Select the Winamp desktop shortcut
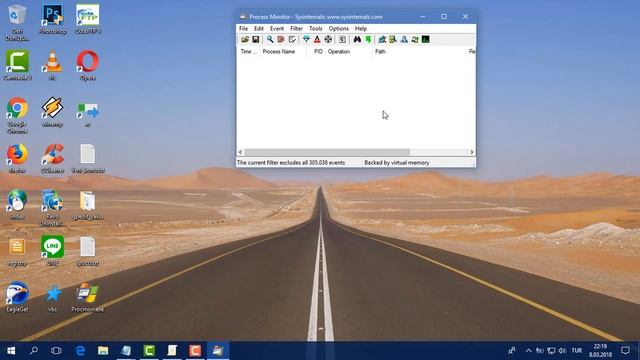This screenshot has height=360, width=640. (52, 112)
